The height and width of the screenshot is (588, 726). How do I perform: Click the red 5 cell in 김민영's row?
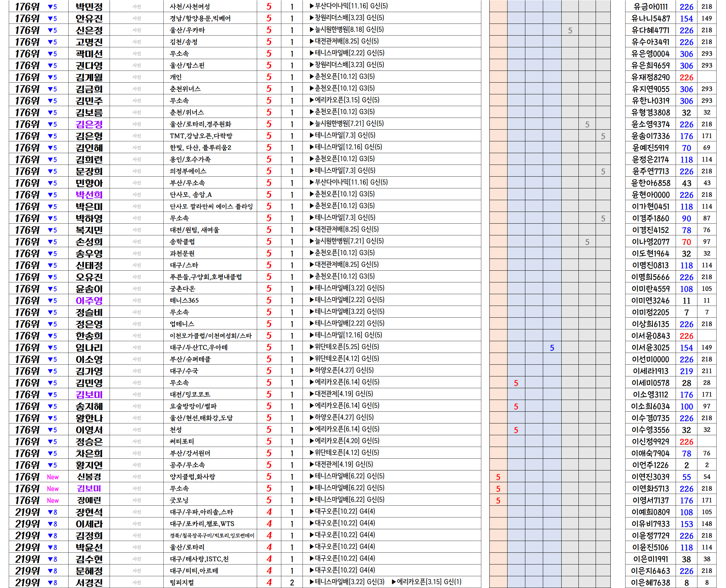coord(516,383)
